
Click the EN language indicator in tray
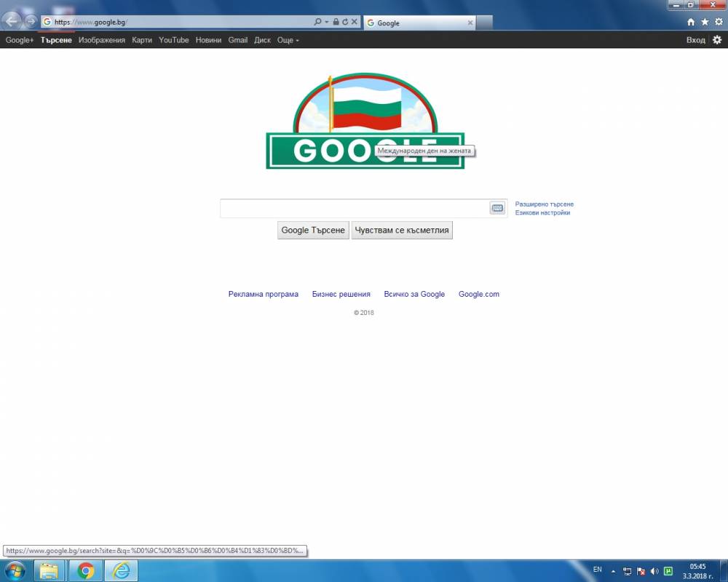coord(598,570)
